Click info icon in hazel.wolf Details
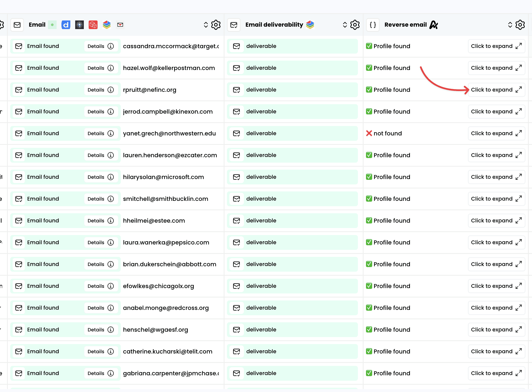The image size is (532, 392). coord(110,68)
